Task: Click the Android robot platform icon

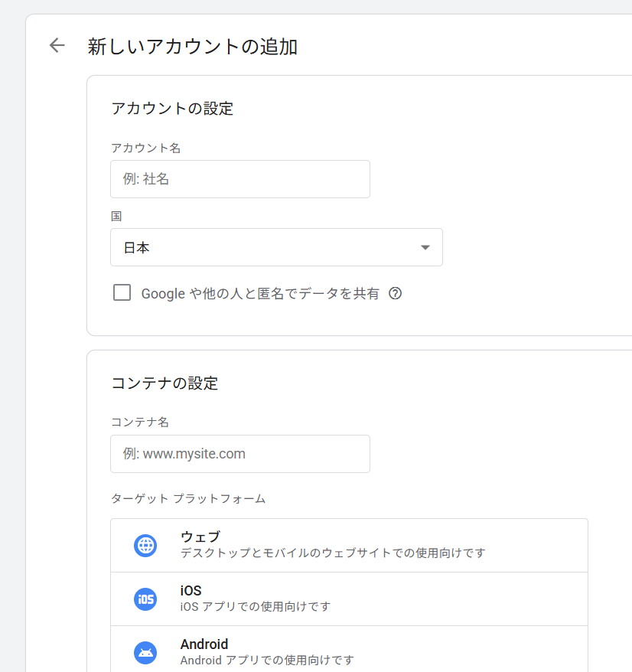Action: coord(145,653)
